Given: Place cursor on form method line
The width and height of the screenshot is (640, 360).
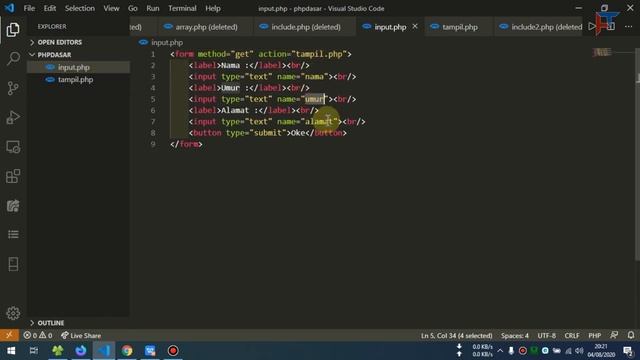Looking at the screenshot, I should click(260, 54).
